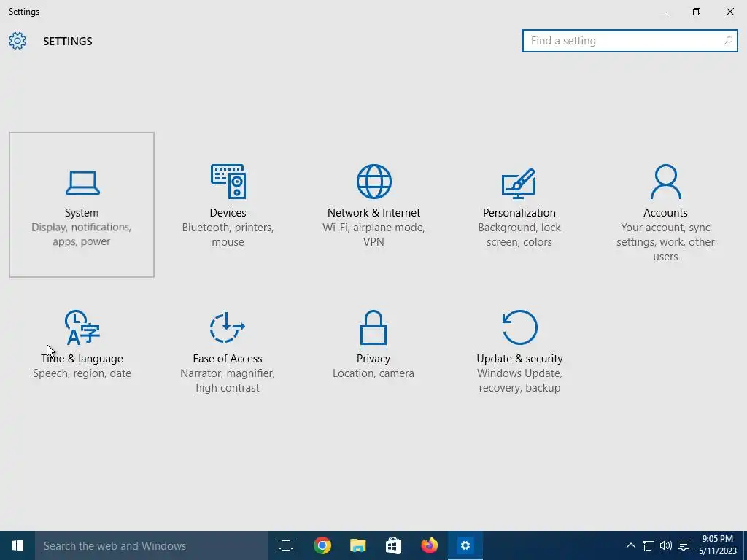Click the Personalization label text
The height and width of the screenshot is (560, 747).
pyautogui.click(x=519, y=213)
